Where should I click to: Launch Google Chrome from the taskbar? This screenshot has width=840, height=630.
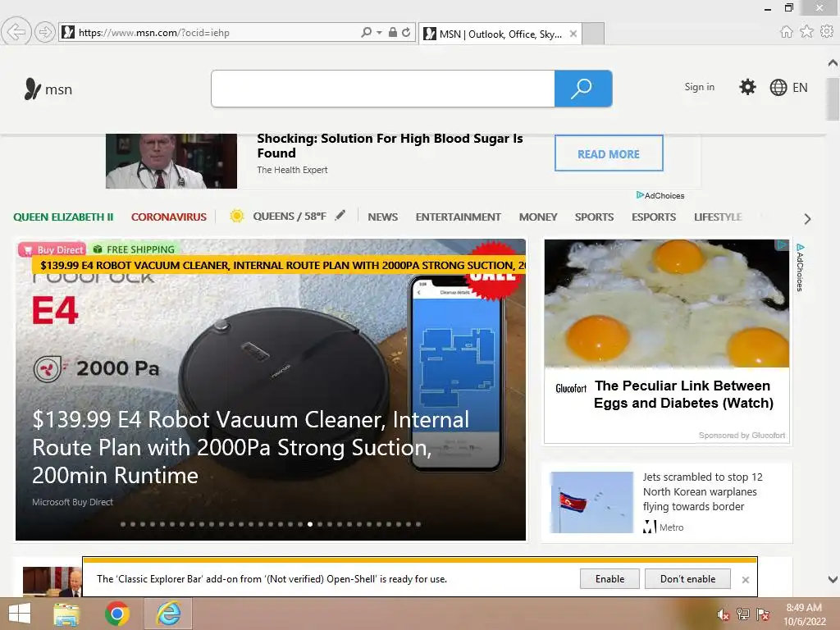(116, 614)
